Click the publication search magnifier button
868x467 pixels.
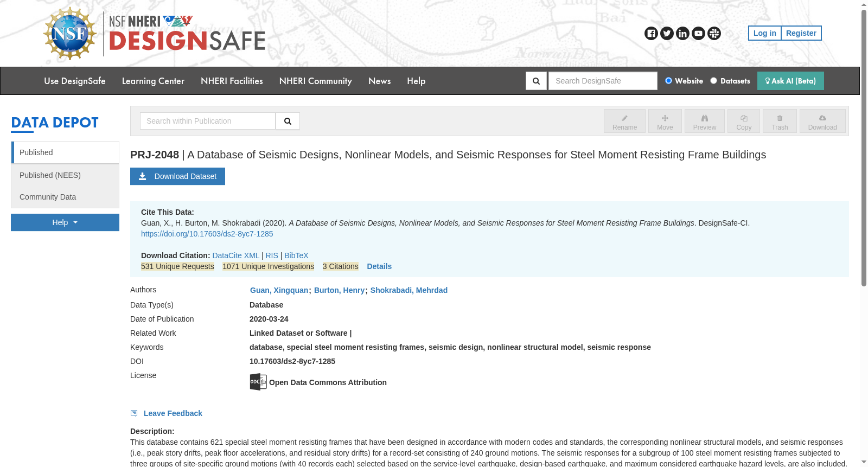click(288, 121)
